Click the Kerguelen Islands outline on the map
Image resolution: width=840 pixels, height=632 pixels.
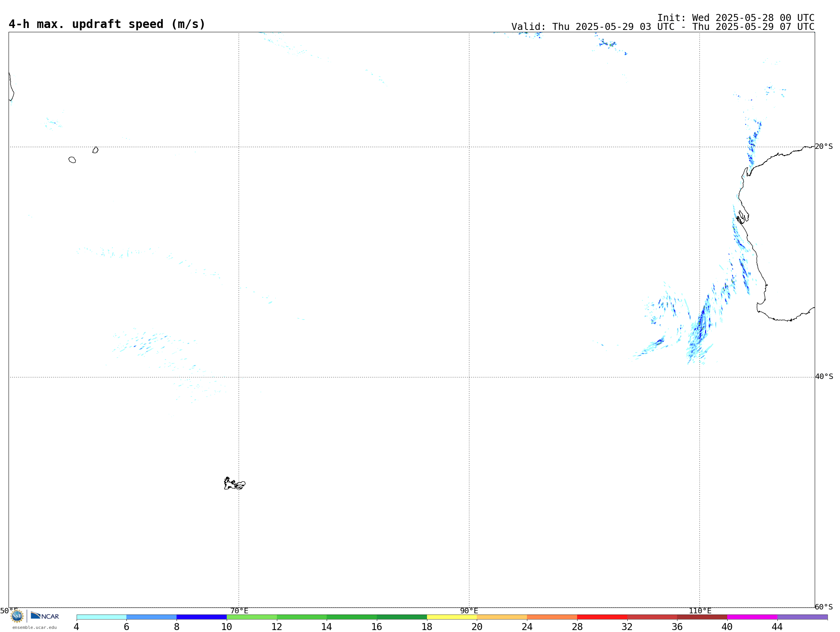point(234,484)
